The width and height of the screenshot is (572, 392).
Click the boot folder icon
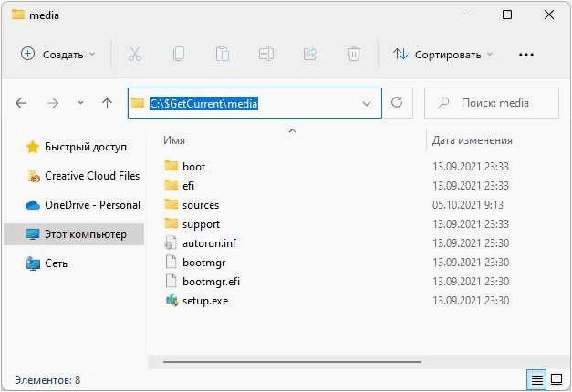click(x=172, y=166)
